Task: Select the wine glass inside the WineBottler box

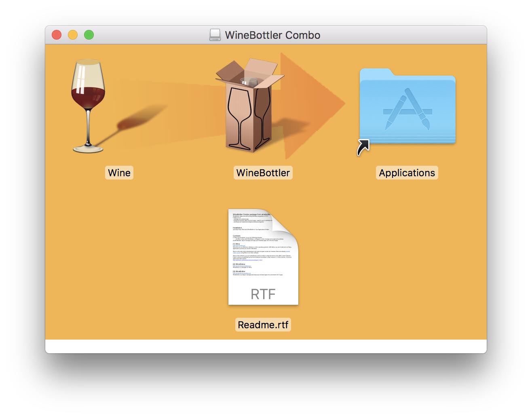Action: tap(248, 81)
